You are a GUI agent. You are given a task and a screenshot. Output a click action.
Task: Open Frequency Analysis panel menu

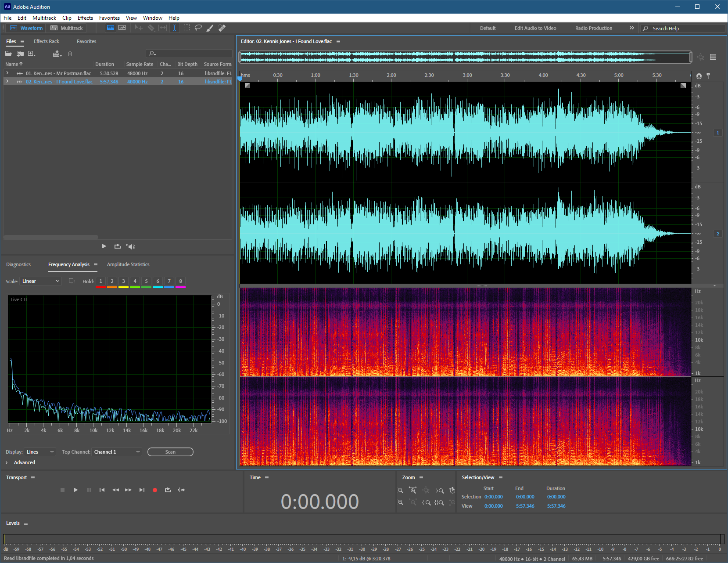coord(96,264)
